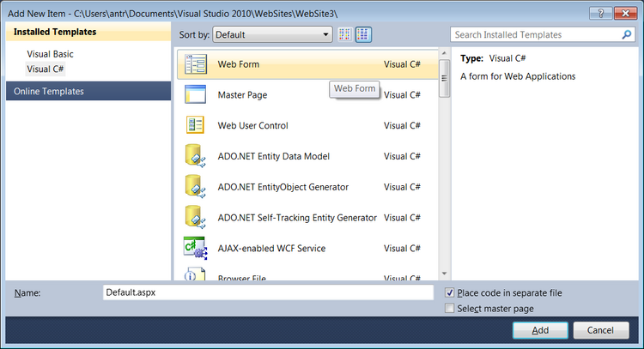Select the ADO.NET Entity Data Model icon
This screenshot has height=349, width=644.
click(x=195, y=156)
